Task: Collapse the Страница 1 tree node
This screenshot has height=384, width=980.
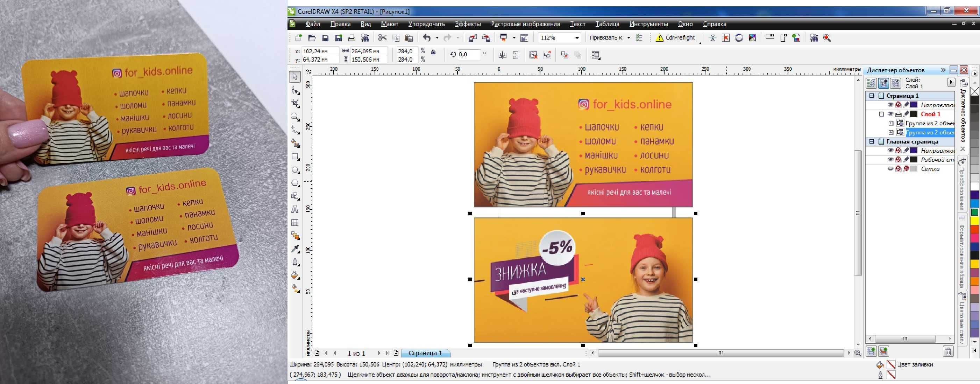Action: click(x=872, y=96)
